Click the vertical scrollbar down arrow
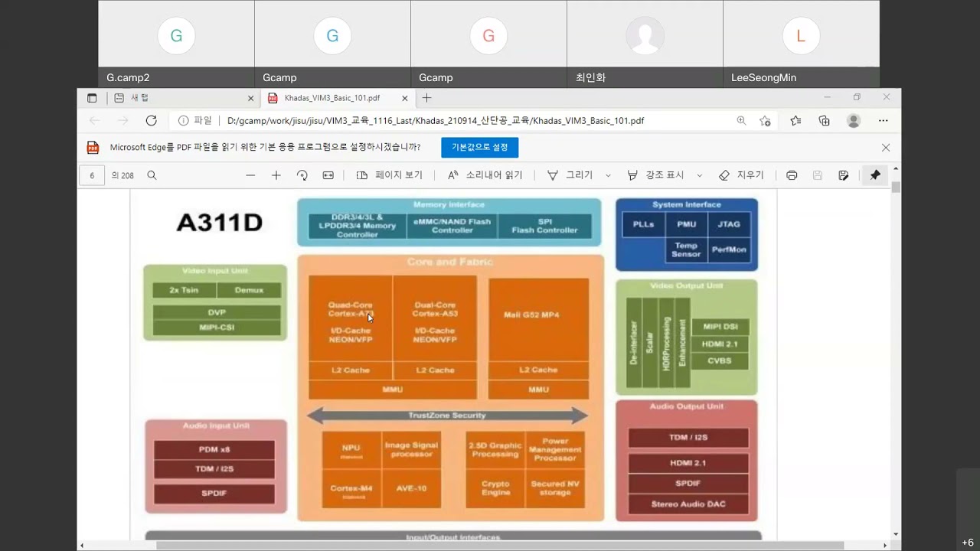980x551 pixels. (x=896, y=534)
